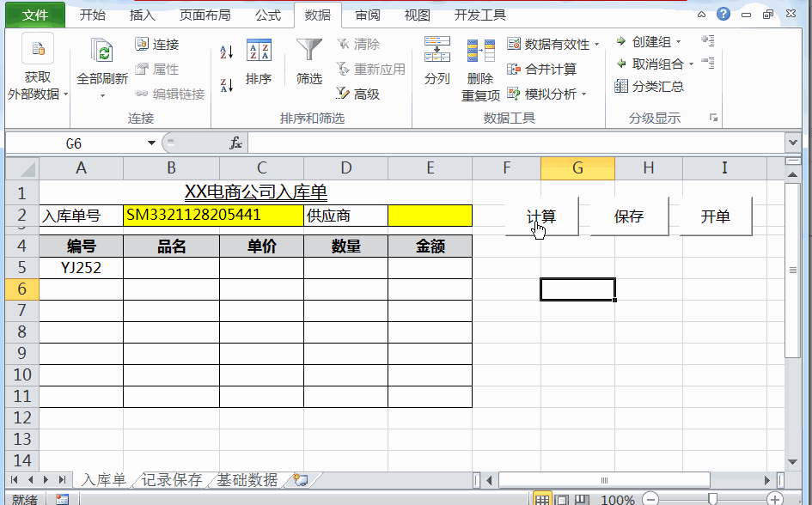Sort ascending A to Z

coord(226,52)
